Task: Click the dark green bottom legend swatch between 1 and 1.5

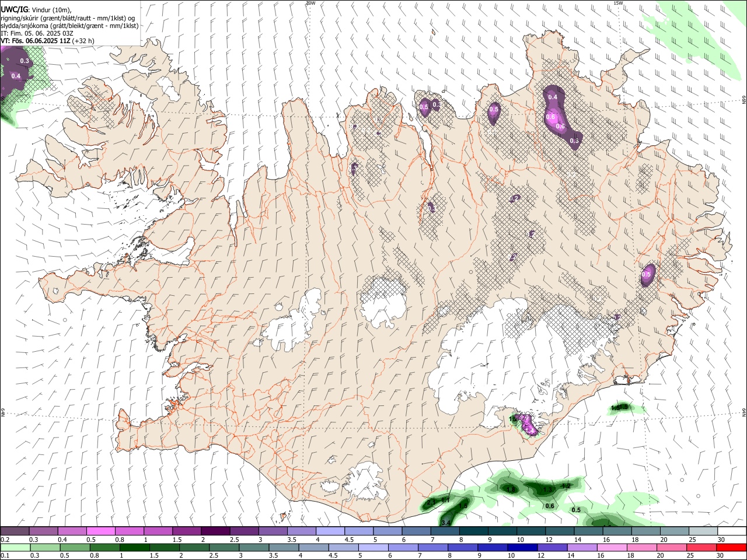Action: pos(135,548)
